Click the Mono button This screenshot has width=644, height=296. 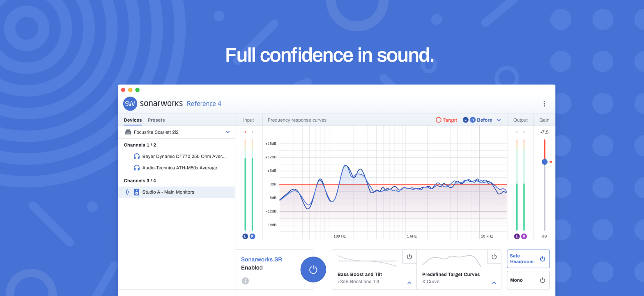click(528, 280)
